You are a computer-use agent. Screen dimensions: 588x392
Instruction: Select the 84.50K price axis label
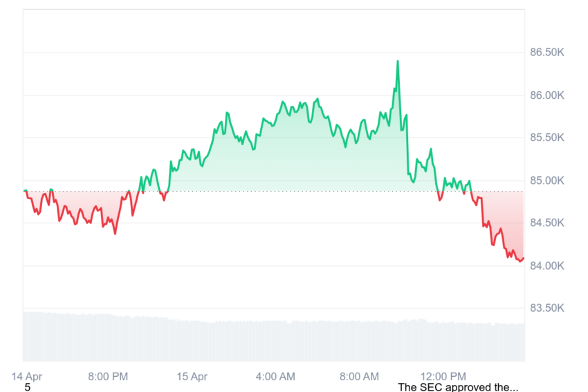coord(546,223)
